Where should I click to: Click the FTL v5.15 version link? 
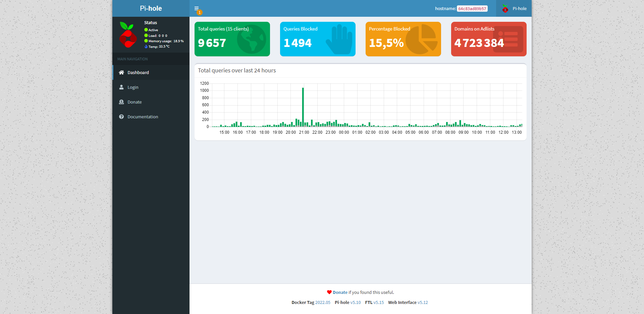point(378,303)
